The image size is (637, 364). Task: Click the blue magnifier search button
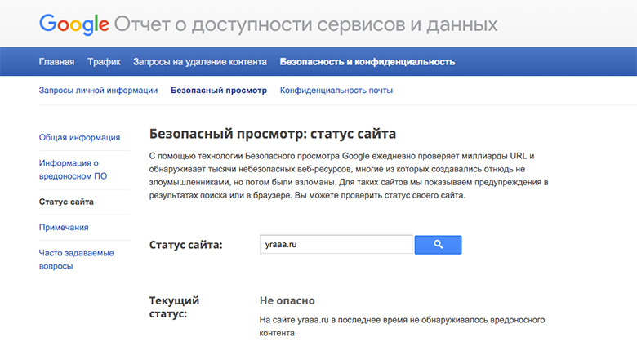(438, 245)
